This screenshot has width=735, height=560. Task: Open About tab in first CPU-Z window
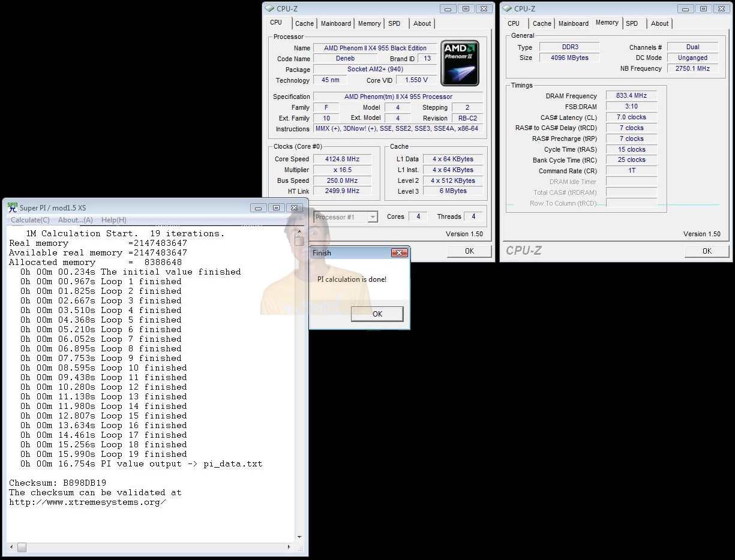tap(422, 23)
